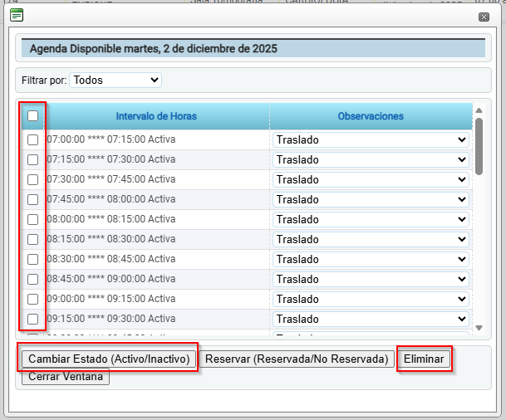Click Reservar (Reservada/No Reservada) button
506x420 pixels.
pos(297,359)
